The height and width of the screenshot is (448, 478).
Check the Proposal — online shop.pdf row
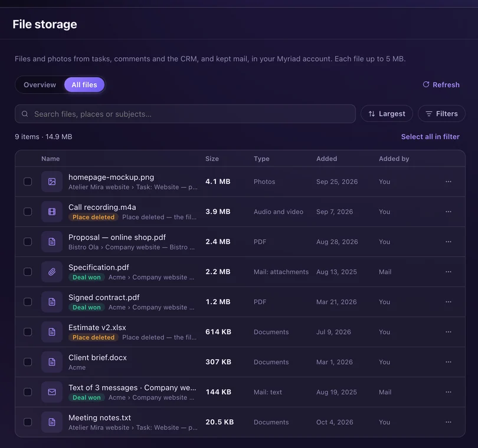[28, 242]
